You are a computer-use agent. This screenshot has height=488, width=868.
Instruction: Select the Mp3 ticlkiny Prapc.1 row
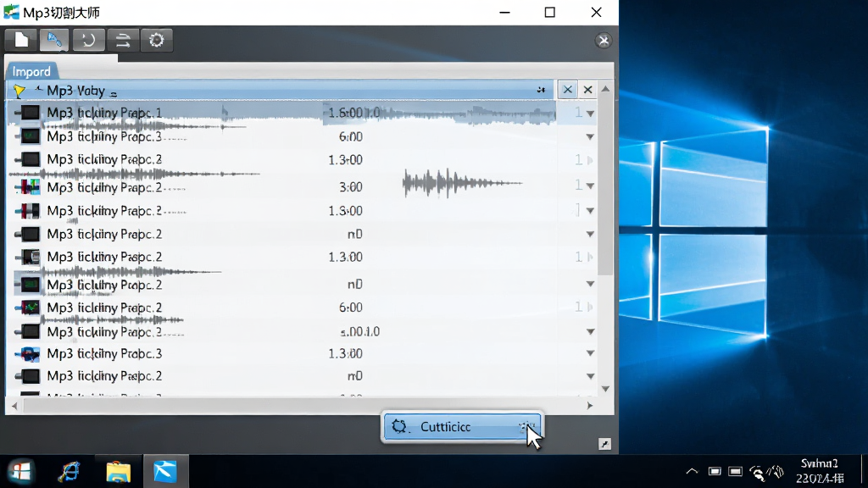click(x=301, y=113)
